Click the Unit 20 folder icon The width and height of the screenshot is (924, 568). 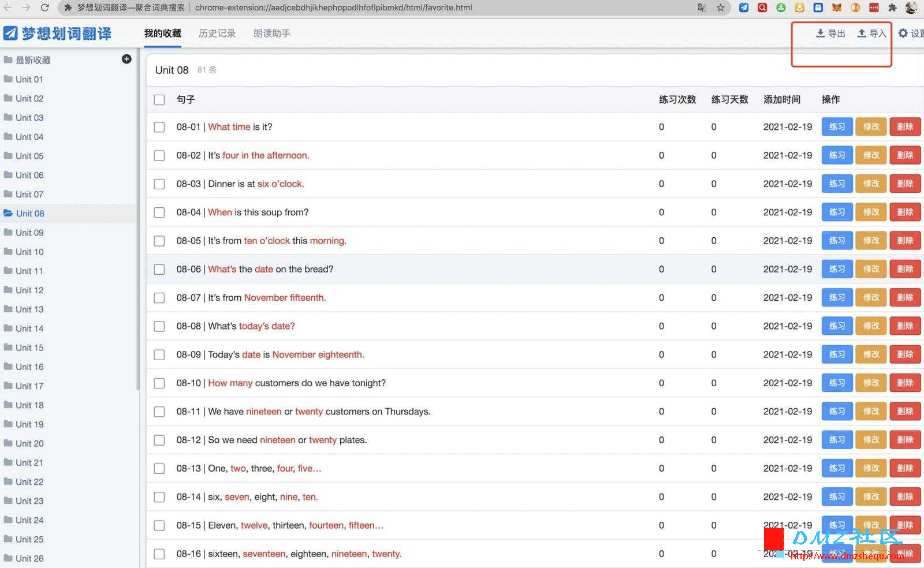8,443
